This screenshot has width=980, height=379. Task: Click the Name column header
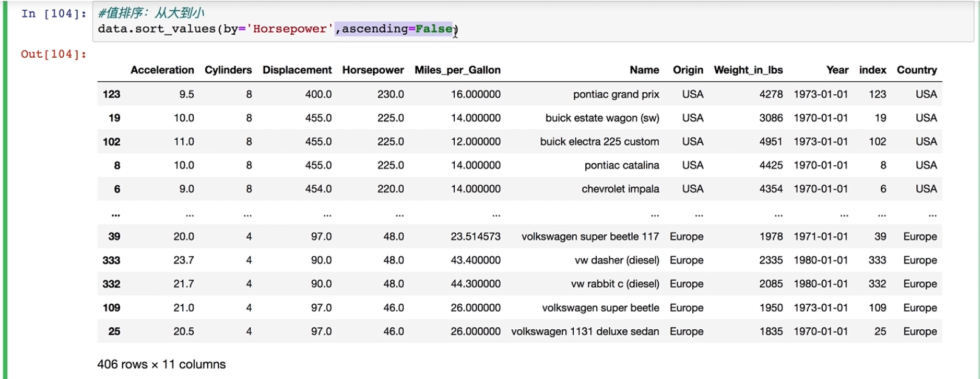[644, 70]
